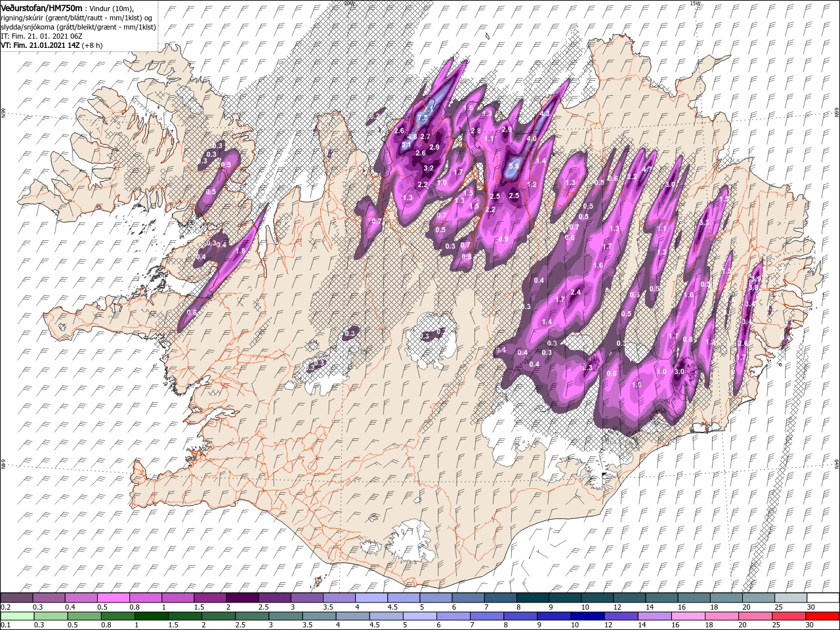The height and width of the screenshot is (630, 840).
Task: Select the pale green 0.1 rain-scale swatch
Action: (x=16, y=616)
